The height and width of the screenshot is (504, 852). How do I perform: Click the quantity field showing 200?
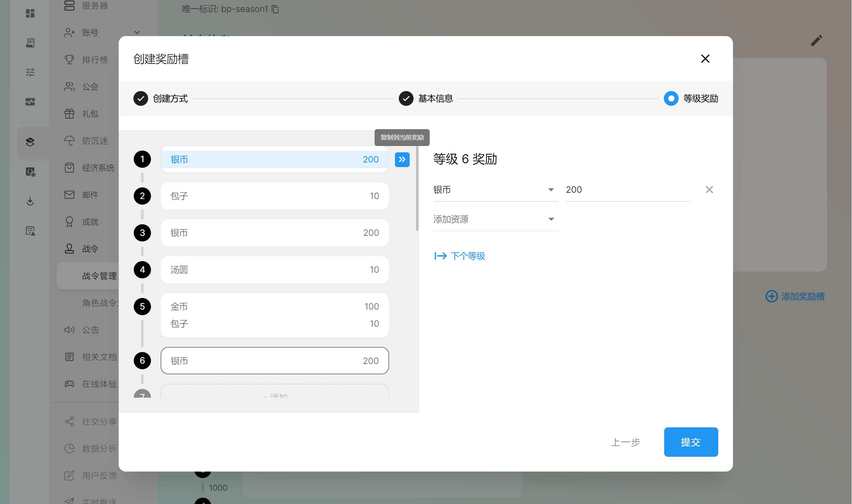[628, 190]
